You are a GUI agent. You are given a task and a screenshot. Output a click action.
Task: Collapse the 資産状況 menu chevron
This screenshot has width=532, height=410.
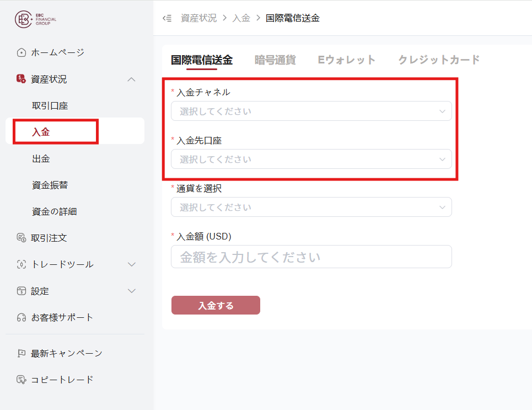coord(131,79)
